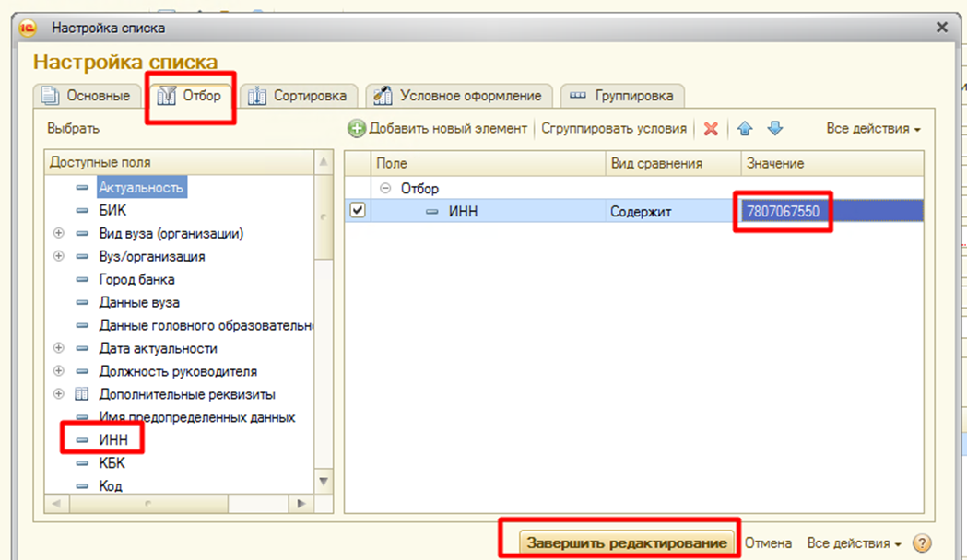Click the red delete X icon
The image size is (967, 560).
click(711, 129)
